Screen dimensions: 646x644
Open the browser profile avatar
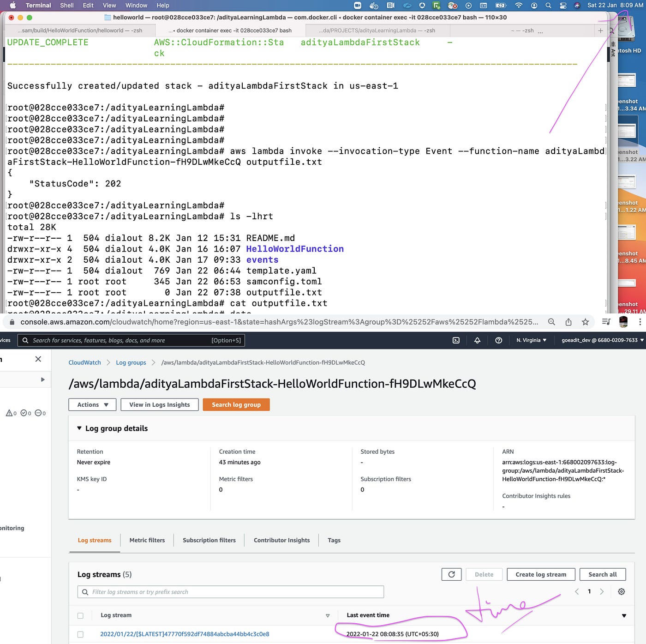pyautogui.click(x=623, y=322)
